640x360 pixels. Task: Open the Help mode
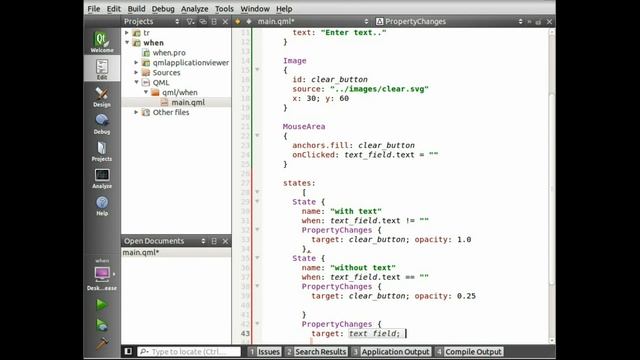pos(102,205)
